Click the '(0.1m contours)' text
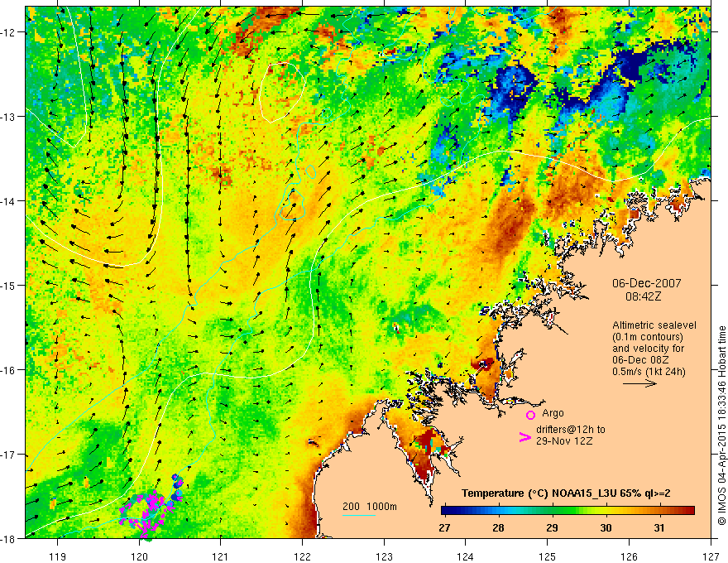Image resolution: width=728 pixels, height=563 pixels. [x=648, y=337]
